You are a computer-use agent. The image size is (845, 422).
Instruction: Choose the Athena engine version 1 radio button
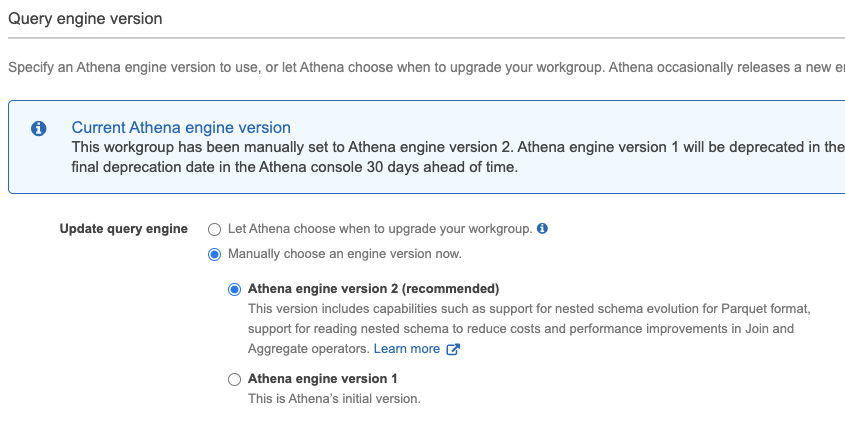point(235,379)
